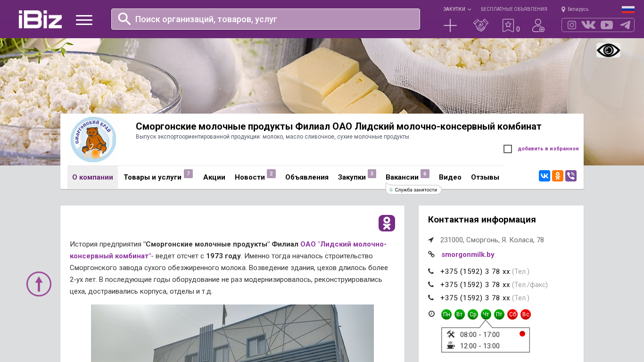Focus the organizations search field
Viewport: 644px width, 362px height.
265,19
